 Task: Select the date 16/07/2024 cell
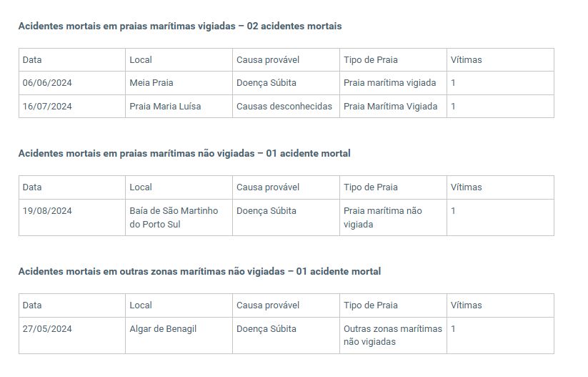(72, 107)
